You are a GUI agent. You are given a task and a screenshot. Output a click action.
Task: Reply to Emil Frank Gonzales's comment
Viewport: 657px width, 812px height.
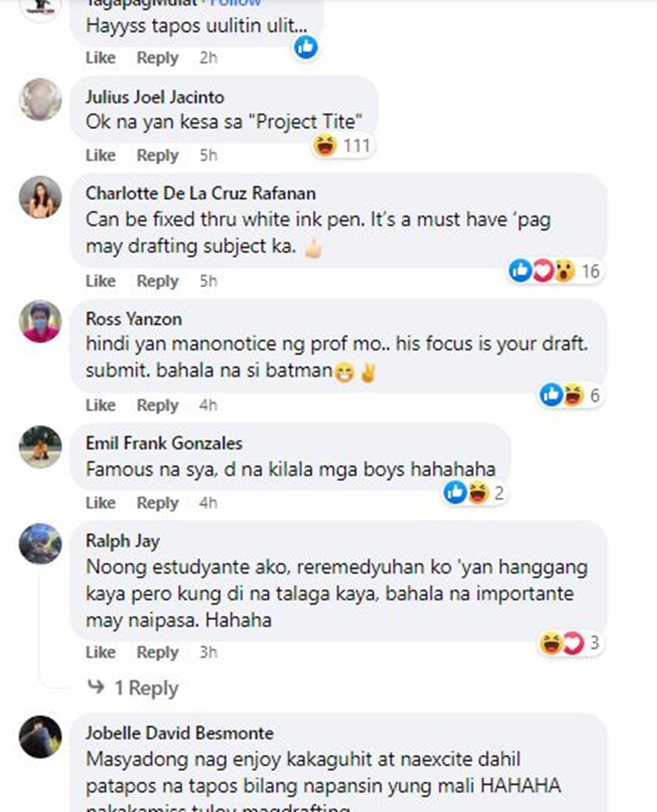(158, 502)
